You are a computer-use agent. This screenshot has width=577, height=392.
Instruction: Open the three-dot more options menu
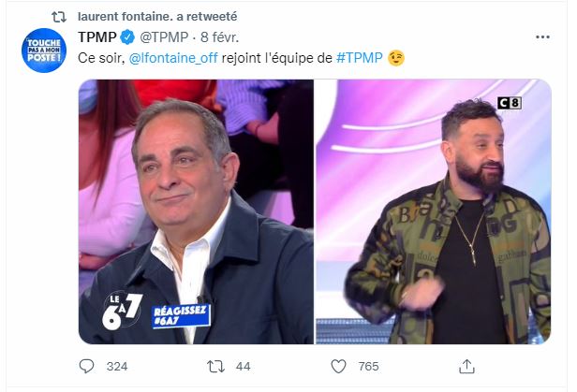point(542,37)
